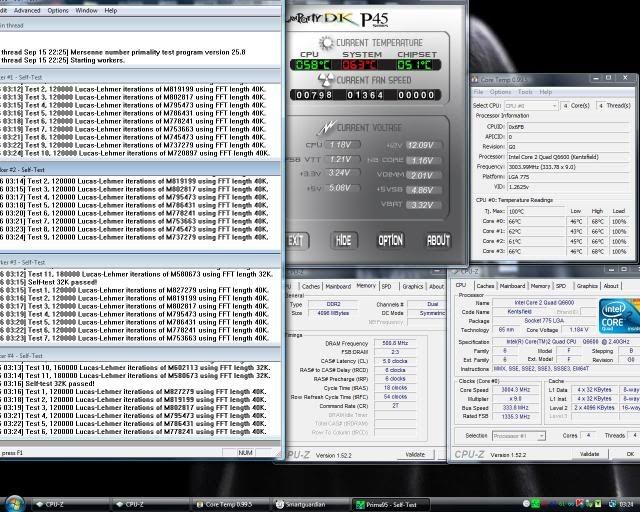Select Memory tab in left CPU-Z window
Screen dimensions: 640x512
[x=366, y=286]
